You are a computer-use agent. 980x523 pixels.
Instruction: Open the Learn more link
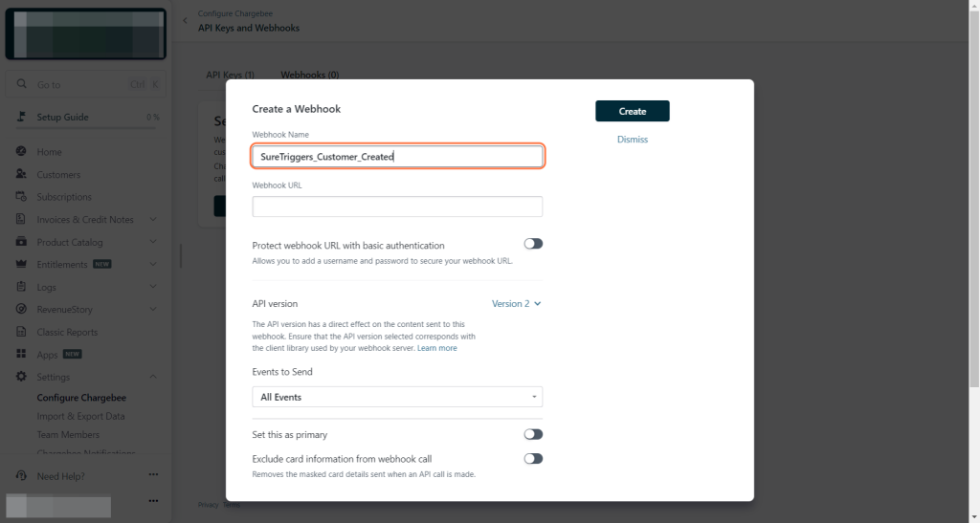coord(436,348)
